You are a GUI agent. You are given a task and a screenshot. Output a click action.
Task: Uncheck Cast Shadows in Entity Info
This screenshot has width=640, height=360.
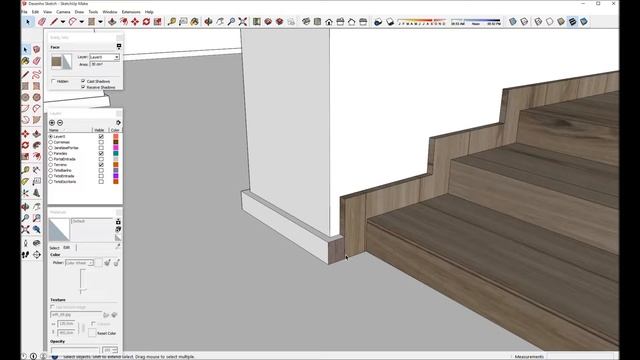pyautogui.click(x=83, y=81)
